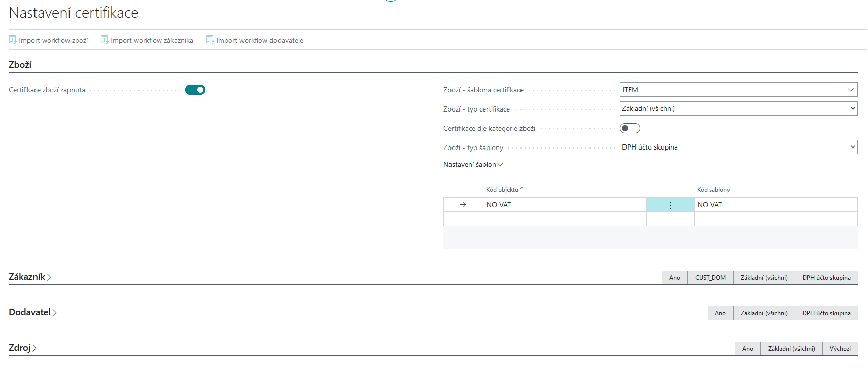Turn off Certifikace zboží zapnuta switch
This screenshot has height=371, width=868.
point(195,90)
